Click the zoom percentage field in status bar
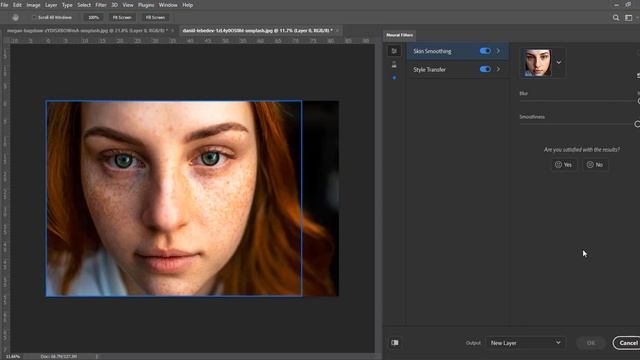 [13, 356]
